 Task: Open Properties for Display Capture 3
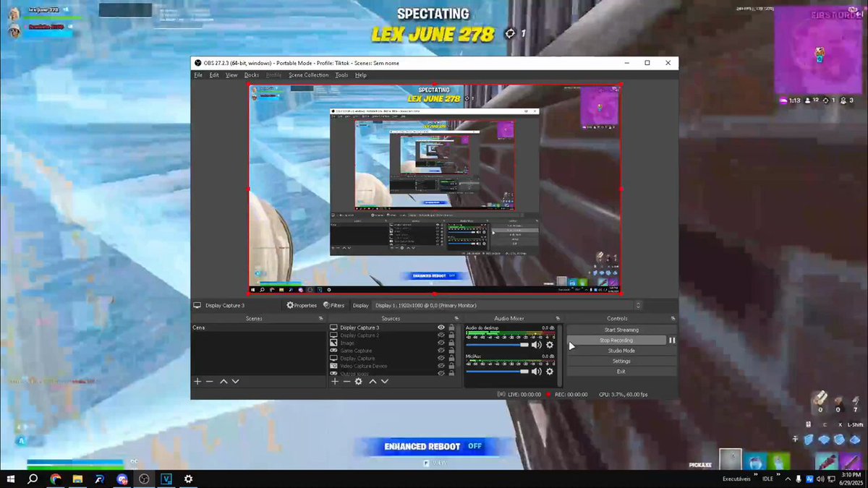302,305
